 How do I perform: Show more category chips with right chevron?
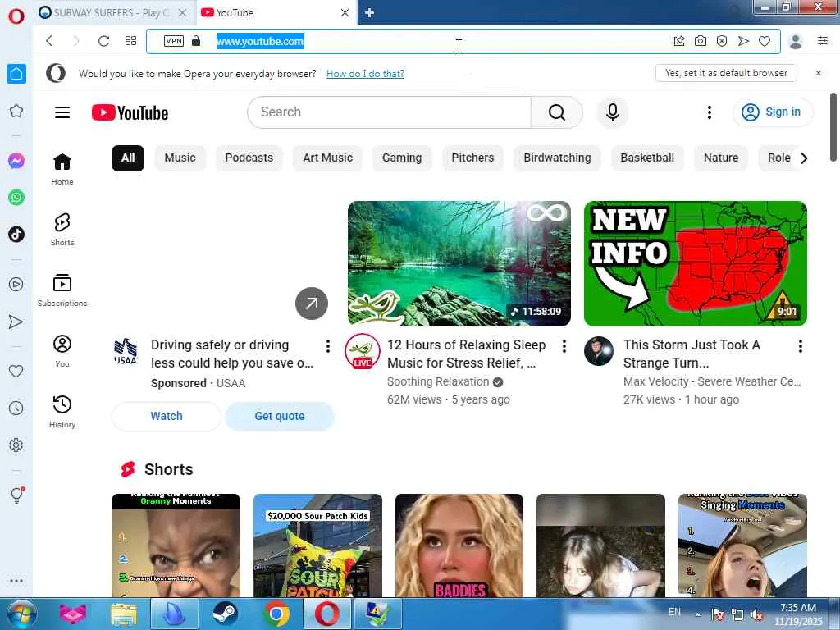[804, 158]
